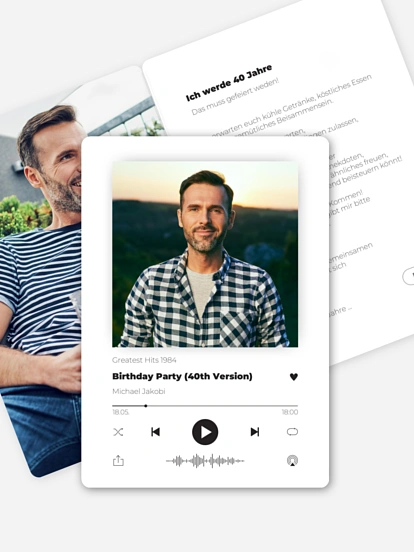Click the audio waveform graphic
This screenshot has height=552, width=414.
tap(205, 461)
